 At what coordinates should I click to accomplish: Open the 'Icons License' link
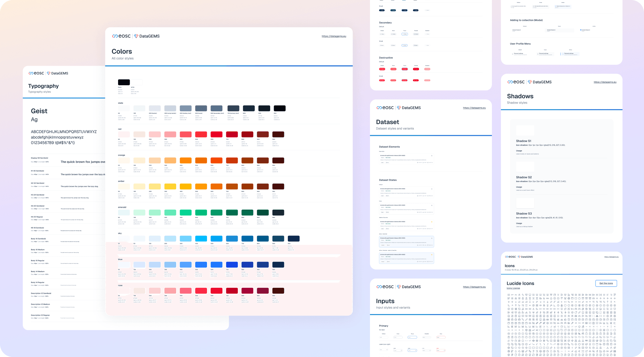tap(513, 288)
